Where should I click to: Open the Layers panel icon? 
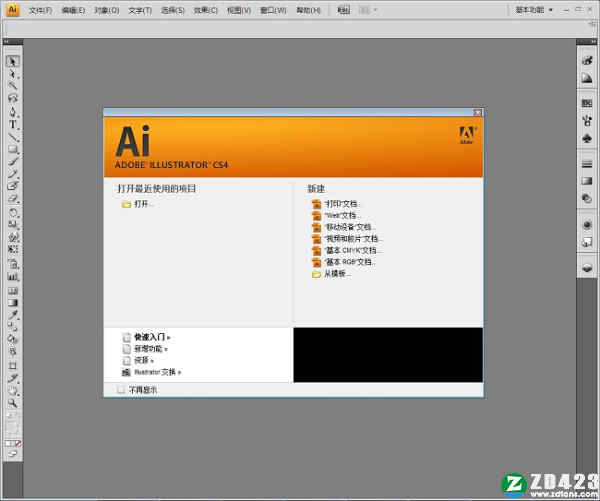point(587,268)
